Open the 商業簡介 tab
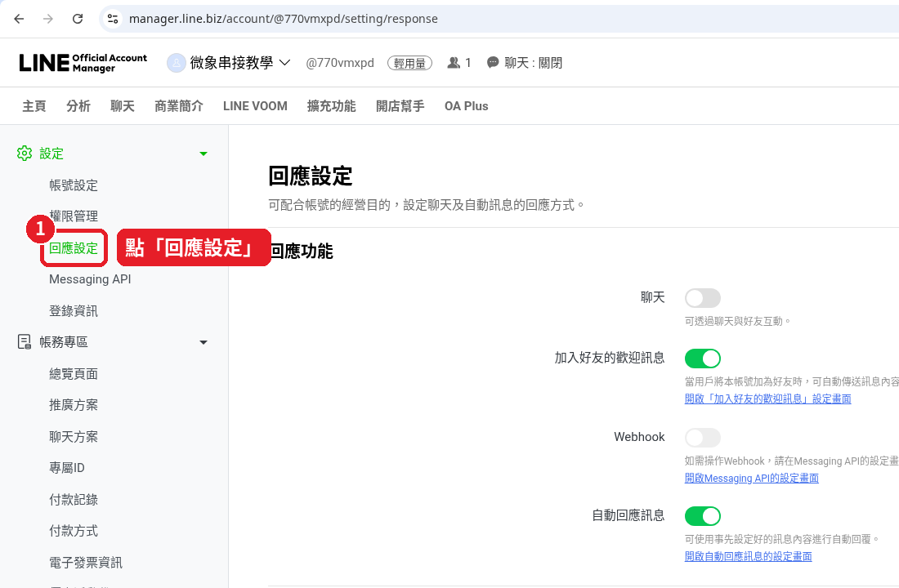The image size is (899, 588). (x=179, y=106)
